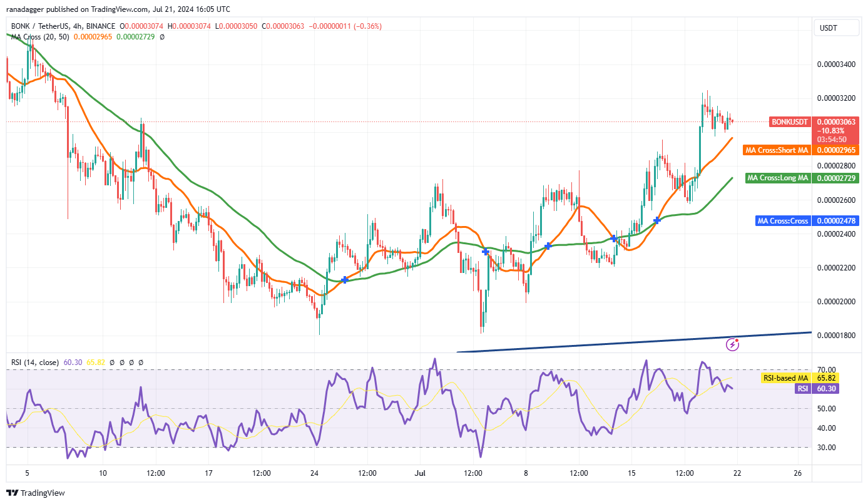Image resolution: width=868 pixels, height=504 pixels.
Task: Click the MA cross marker near June 24
Action: [x=345, y=279]
